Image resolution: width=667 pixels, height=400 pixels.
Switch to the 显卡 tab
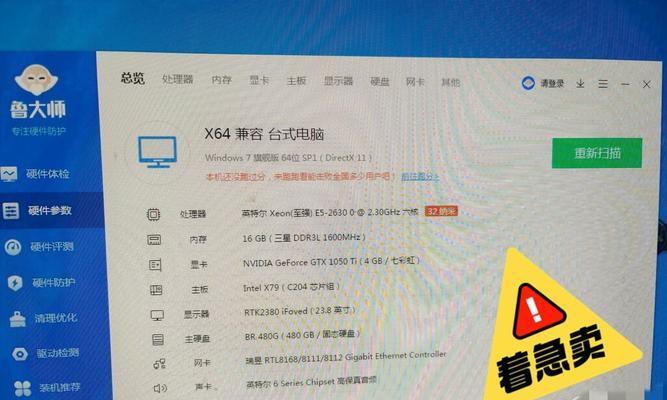coord(259,80)
